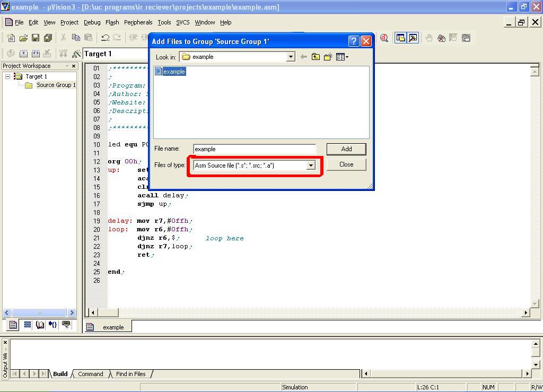
Task: Select Source Group 1 in project tree
Action: [x=56, y=85]
